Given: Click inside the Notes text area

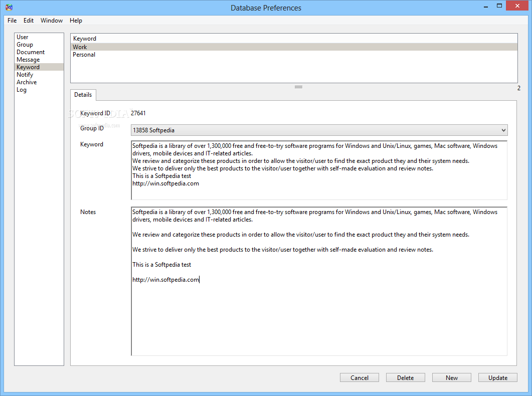Looking at the screenshot, I should tap(319, 281).
